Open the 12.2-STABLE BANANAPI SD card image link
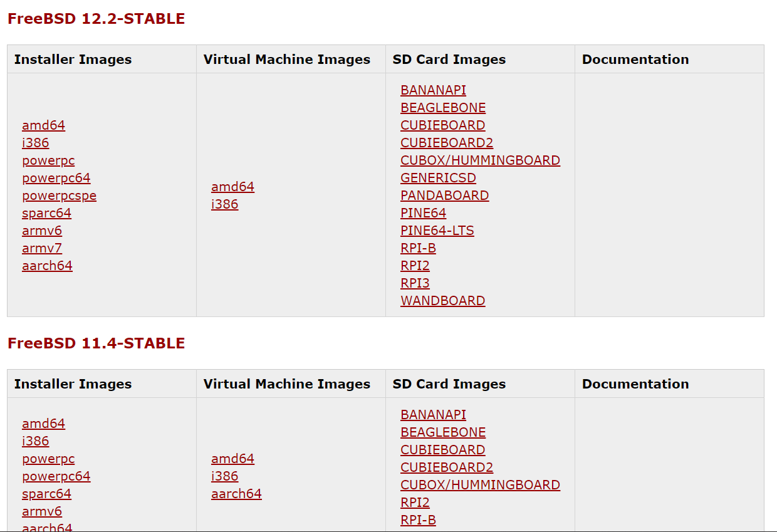 (433, 90)
